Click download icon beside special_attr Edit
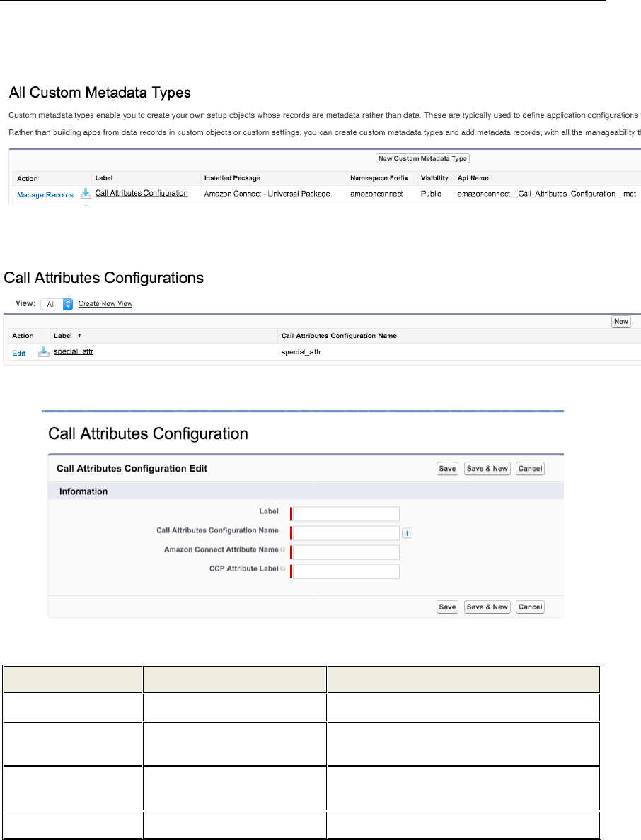Viewport: 641px width, 840px height. [43, 351]
